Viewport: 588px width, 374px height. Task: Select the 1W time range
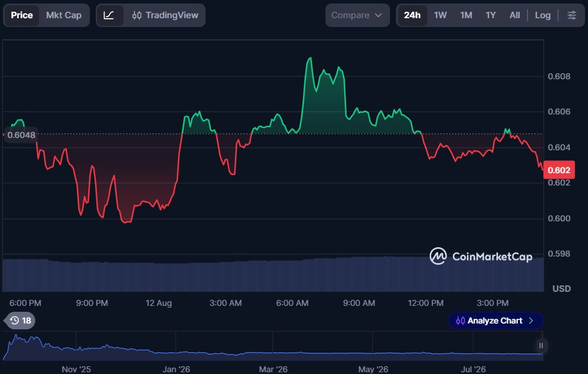[440, 15]
